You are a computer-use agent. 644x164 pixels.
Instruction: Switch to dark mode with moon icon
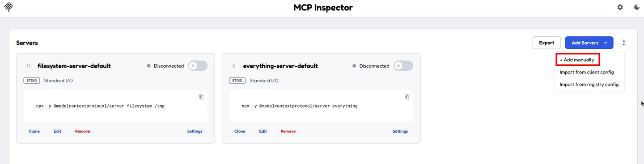pyautogui.click(x=637, y=7)
